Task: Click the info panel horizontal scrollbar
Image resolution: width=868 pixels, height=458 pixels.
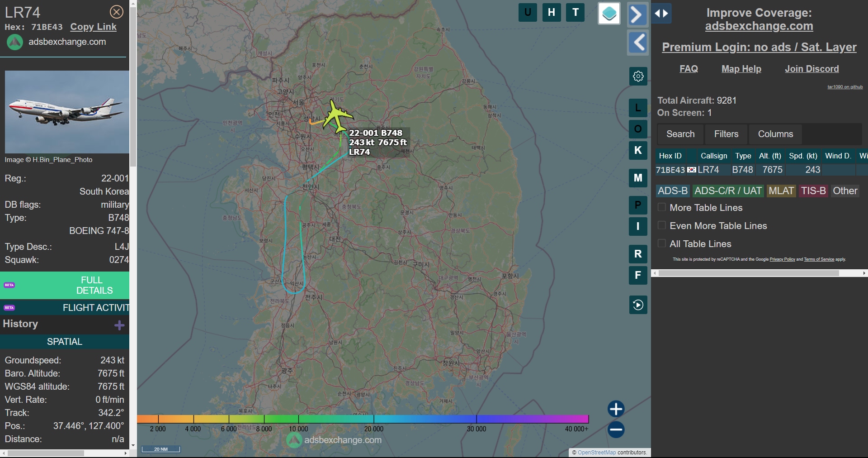Action: click(46, 453)
